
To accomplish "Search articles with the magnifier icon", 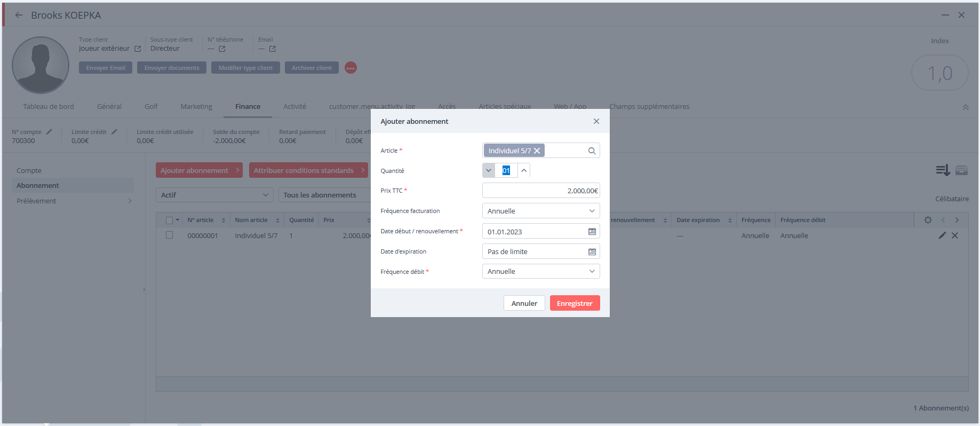I will (592, 151).
